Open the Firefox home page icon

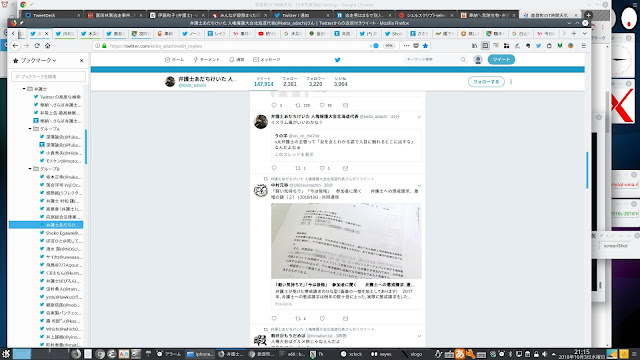pos(47,46)
